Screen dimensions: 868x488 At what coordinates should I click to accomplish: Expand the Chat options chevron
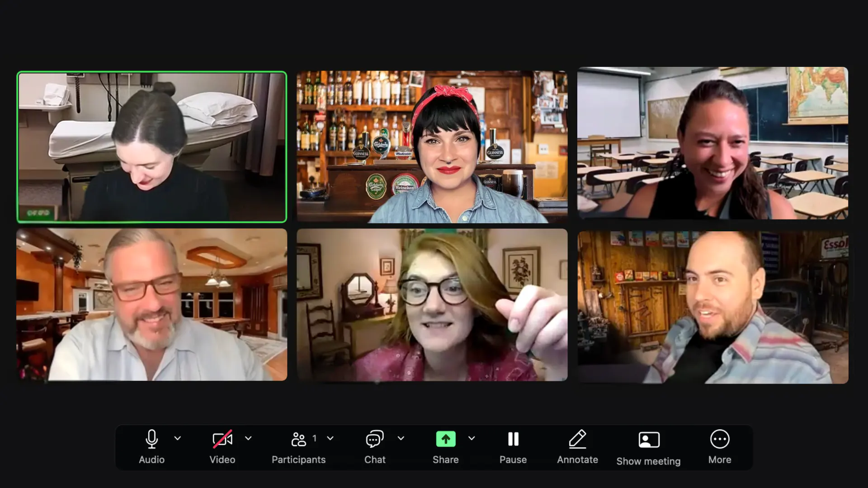tap(401, 438)
